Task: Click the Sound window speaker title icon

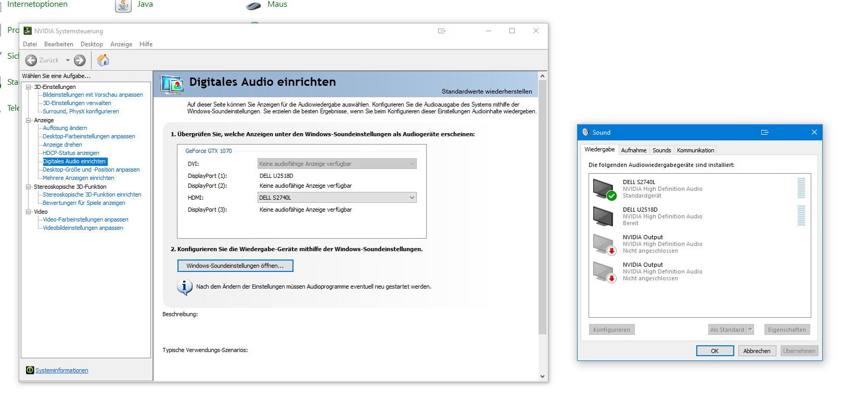Action: click(585, 132)
